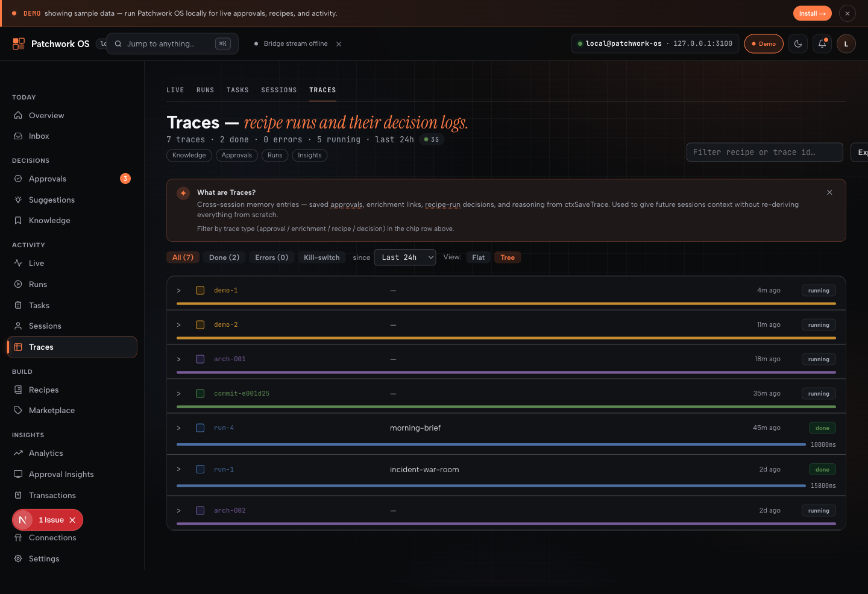The image size is (868, 594).
Task: Open Recipes via its book icon
Action: (18, 390)
